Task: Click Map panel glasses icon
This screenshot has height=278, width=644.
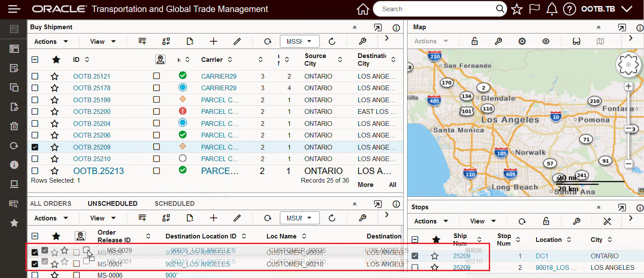Action: (577, 41)
